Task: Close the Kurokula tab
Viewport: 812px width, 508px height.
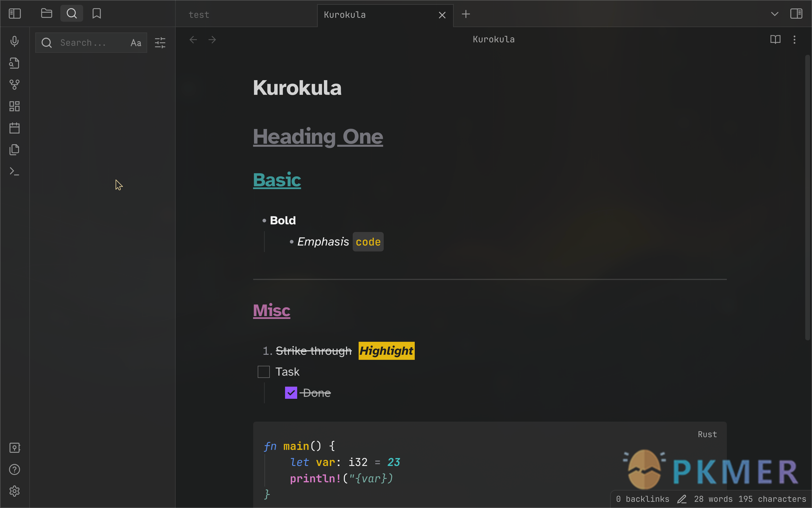Action: (x=442, y=15)
